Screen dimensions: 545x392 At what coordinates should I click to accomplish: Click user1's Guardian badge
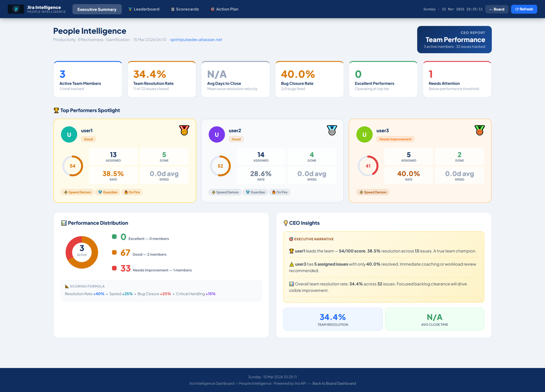tap(108, 192)
